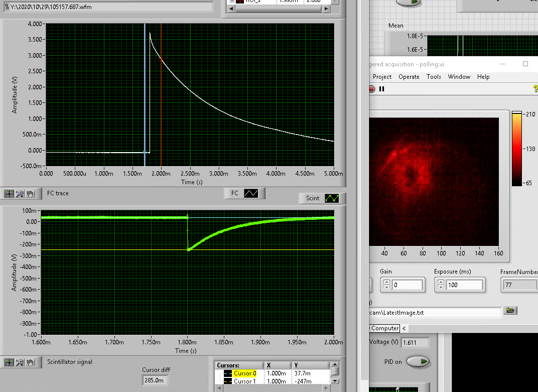This screenshot has height=392, width=538.
Task: Select crosshair cursor tool in FC trace palette
Action: 9,193
